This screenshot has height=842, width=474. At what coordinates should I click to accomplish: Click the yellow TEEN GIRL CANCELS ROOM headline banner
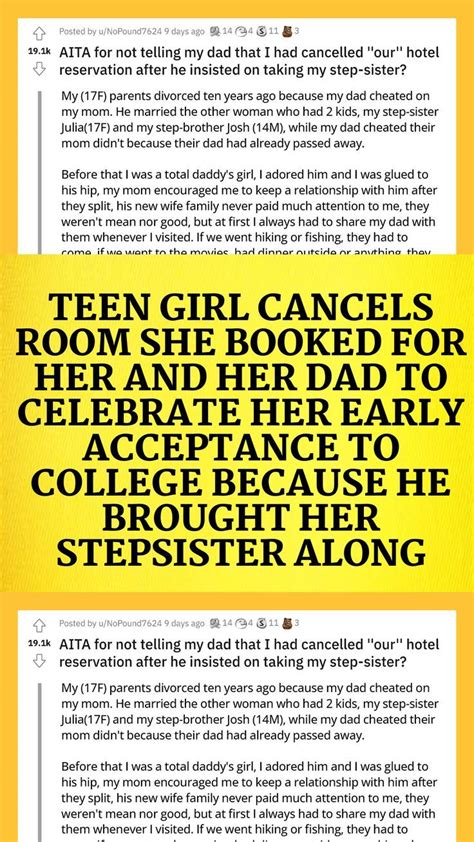click(237, 423)
